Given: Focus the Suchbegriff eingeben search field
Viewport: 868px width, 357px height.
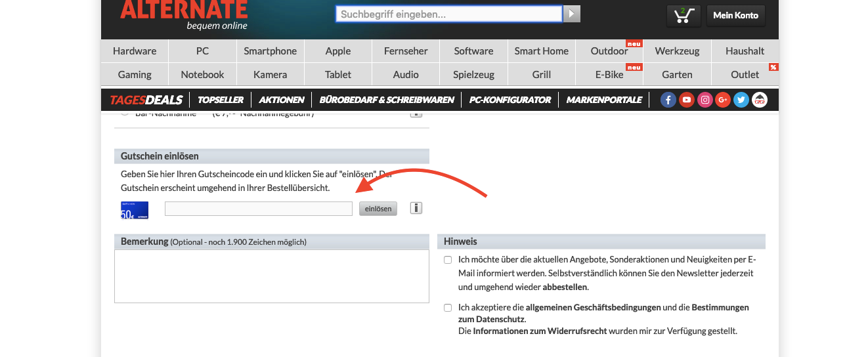Looking at the screenshot, I should coord(449,14).
